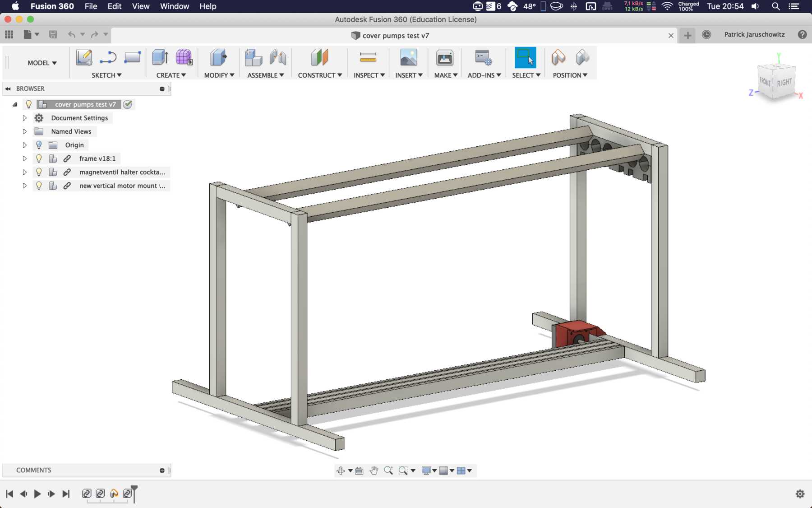Click the Measure inspect icon

(368, 57)
